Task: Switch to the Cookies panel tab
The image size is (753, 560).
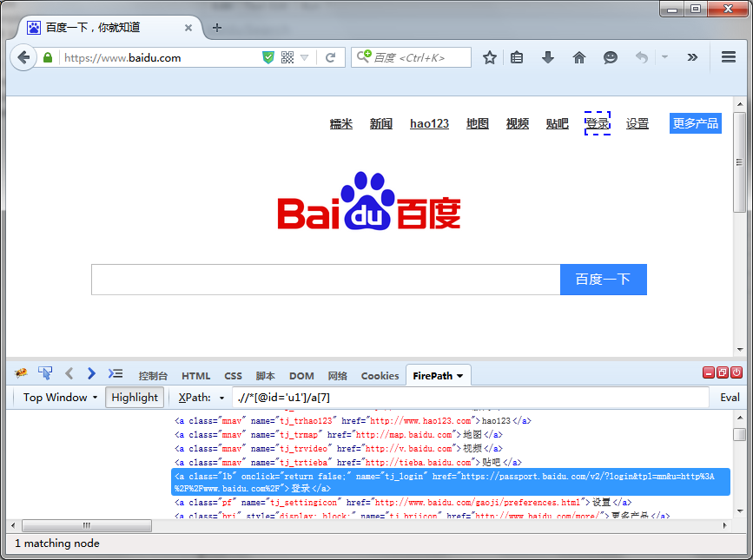Action: point(380,376)
